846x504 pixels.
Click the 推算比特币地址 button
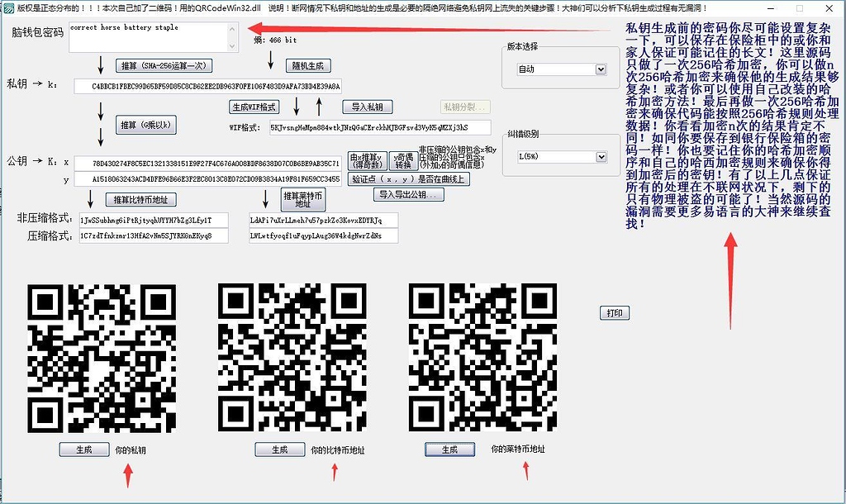pyautogui.click(x=140, y=200)
